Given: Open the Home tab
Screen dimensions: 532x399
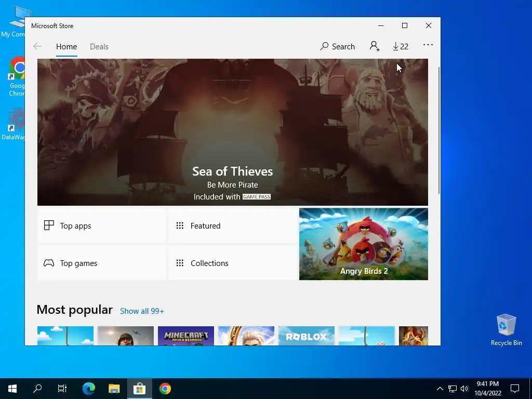Looking at the screenshot, I should [x=66, y=46].
